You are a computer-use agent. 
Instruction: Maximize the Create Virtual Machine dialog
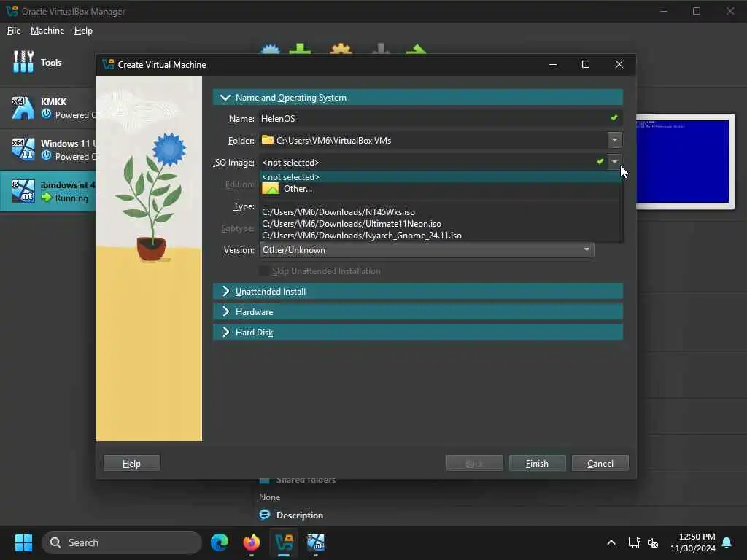(x=586, y=64)
